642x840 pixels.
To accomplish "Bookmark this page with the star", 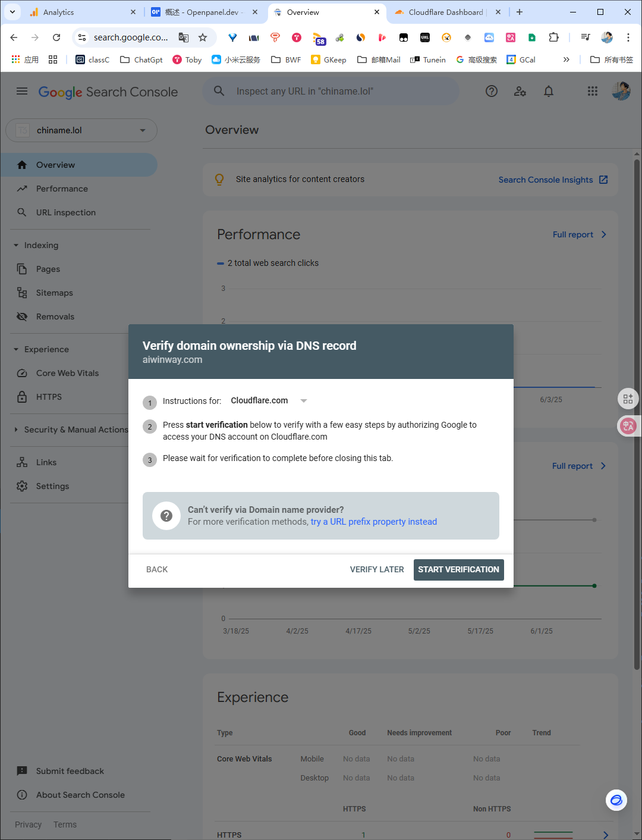I will (203, 37).
